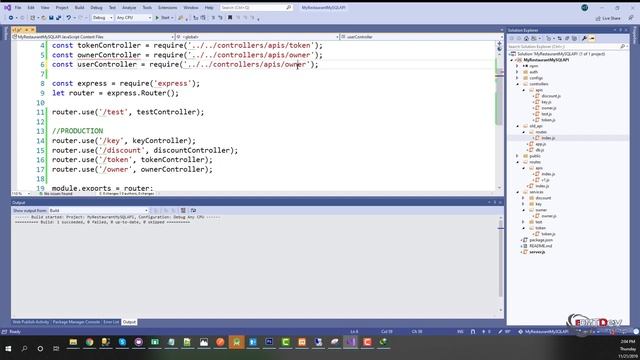Viewport: 640px width, 360px height.
Task: Click the bookmark icon in the toolbar
Action: tap(230, 18)
